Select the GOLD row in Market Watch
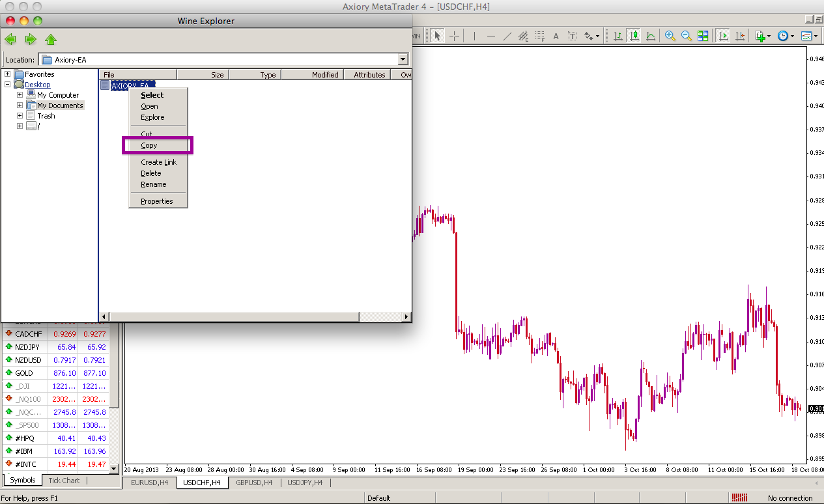This screenshot has width=824, height=504. tap(55, 373)
